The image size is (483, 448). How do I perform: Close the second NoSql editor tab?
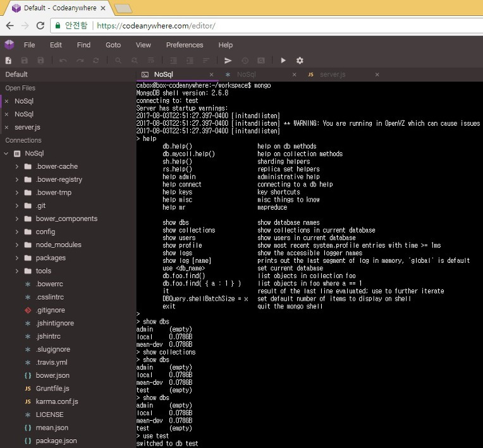(294, 75)
